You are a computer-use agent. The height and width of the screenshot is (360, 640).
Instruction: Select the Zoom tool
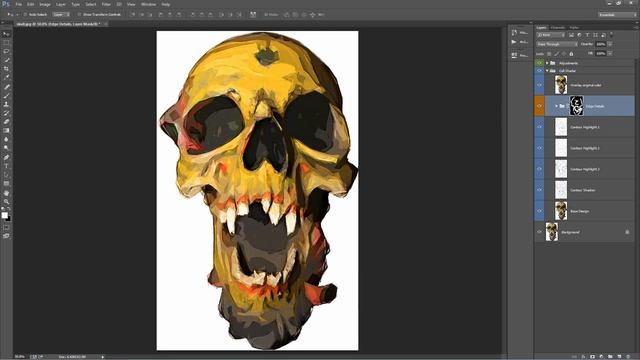coord(6,202)
